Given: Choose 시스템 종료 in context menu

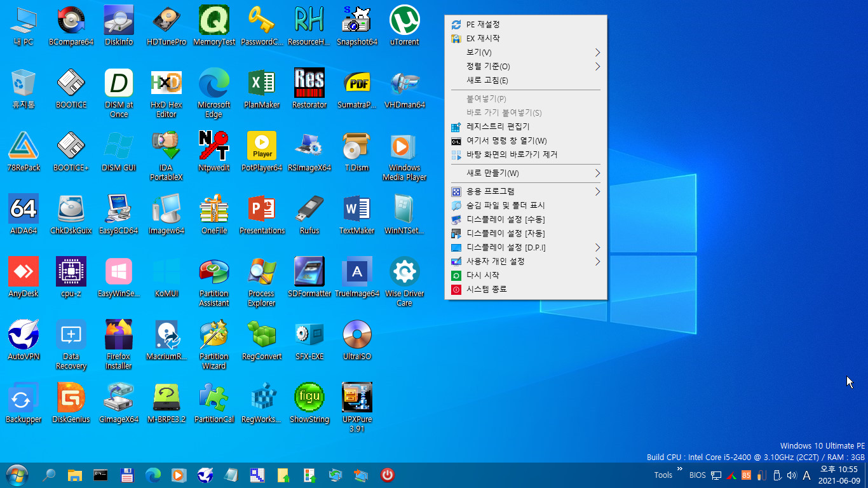Looking at the screenshot, I should pos(526,289).
